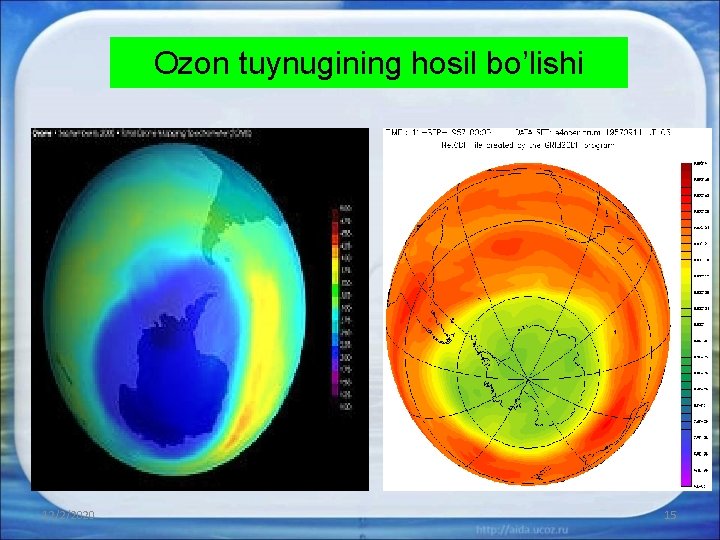Click the dark blue Antarctica shape on left globe
The image size is (720, 540).
(x=174, y=377)
